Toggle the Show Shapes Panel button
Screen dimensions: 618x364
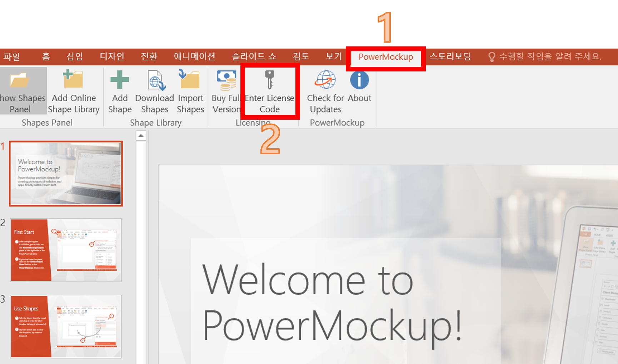coord(23,91)
